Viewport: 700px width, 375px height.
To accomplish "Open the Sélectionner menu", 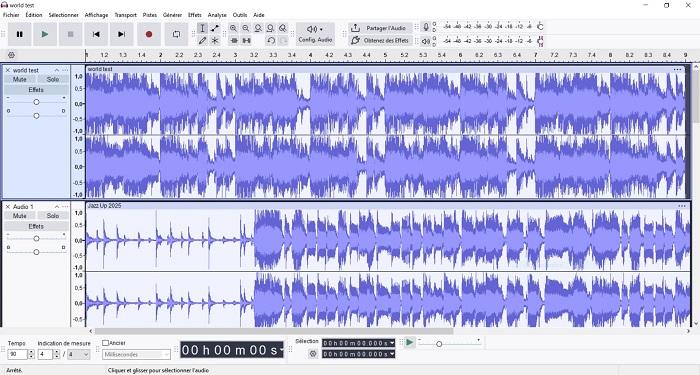I will (x=63, y=15).
